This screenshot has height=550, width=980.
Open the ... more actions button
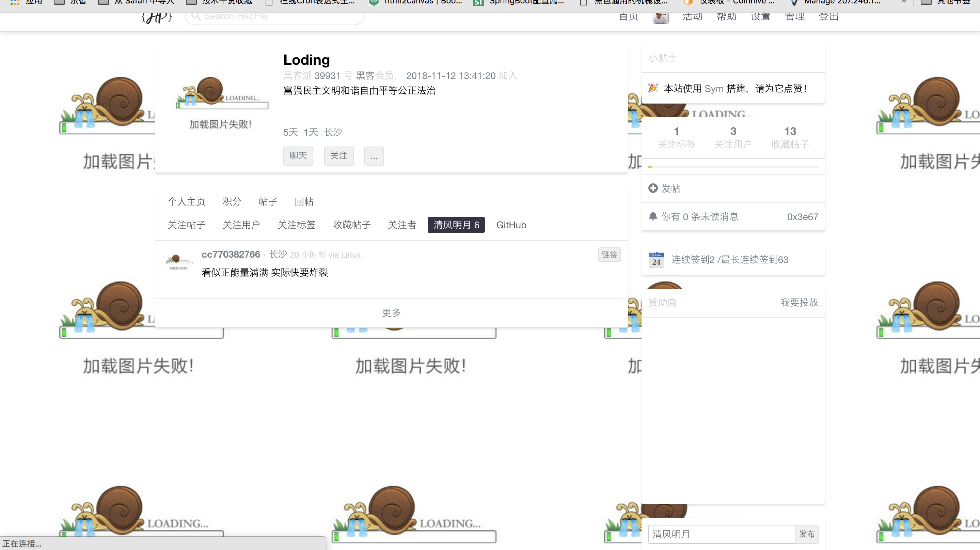[x=374, y=156]
